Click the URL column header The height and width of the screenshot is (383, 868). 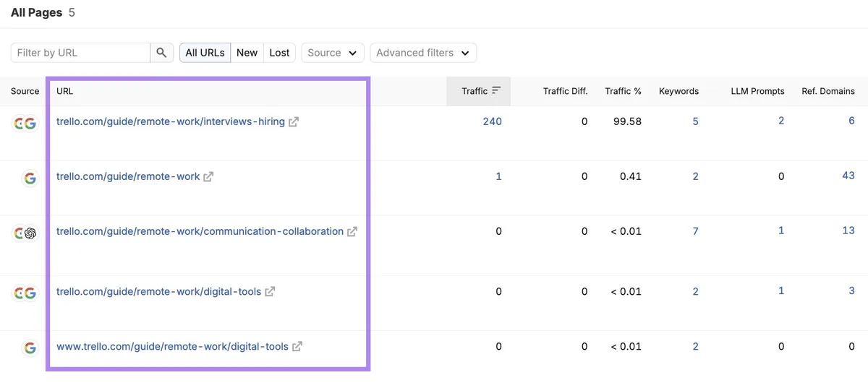pos(64,91)
